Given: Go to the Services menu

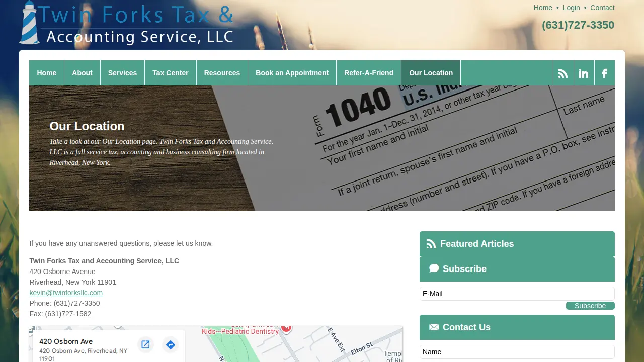Looking at the screenshot, I should click(122, 73).
